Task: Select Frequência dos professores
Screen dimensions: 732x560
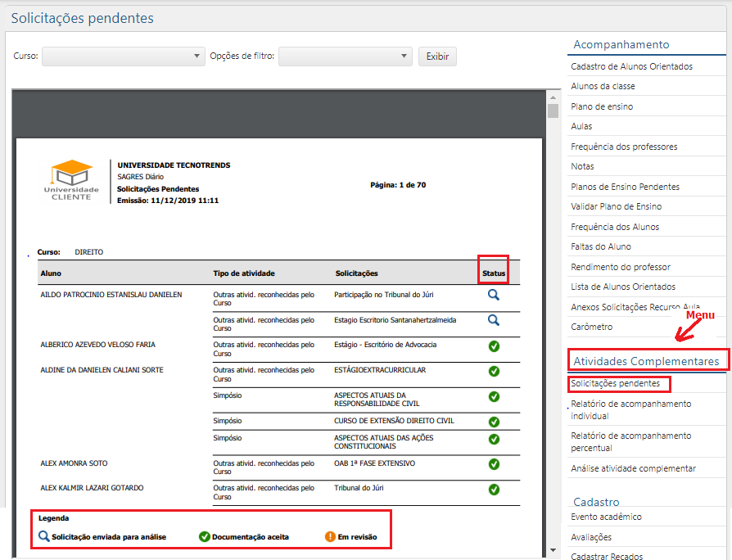Action: point(624,147)
